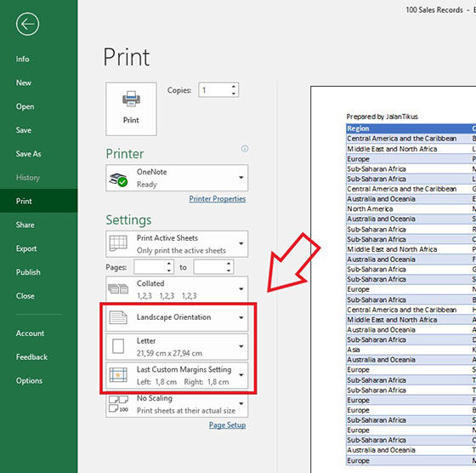Click the Landscape Orientation page icon
Viewport: 476px width, 473px height.
click(118, 317)
